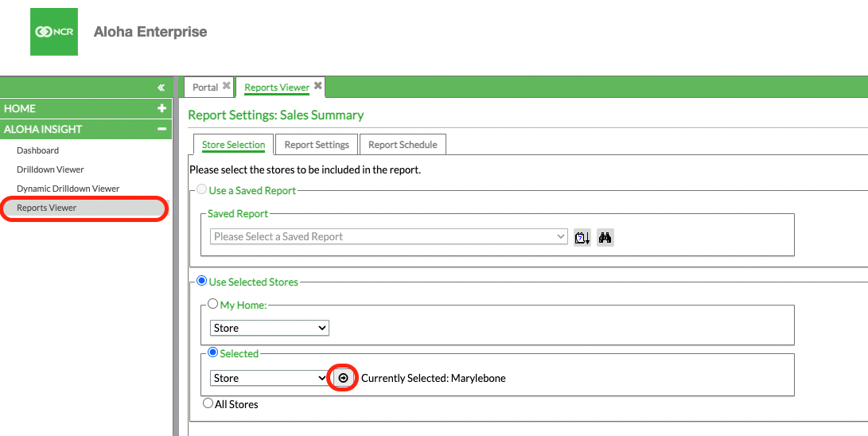Viewport: 868px width, 436px height.
Task: Close the Portal tab
Action: tap(227, 86)
